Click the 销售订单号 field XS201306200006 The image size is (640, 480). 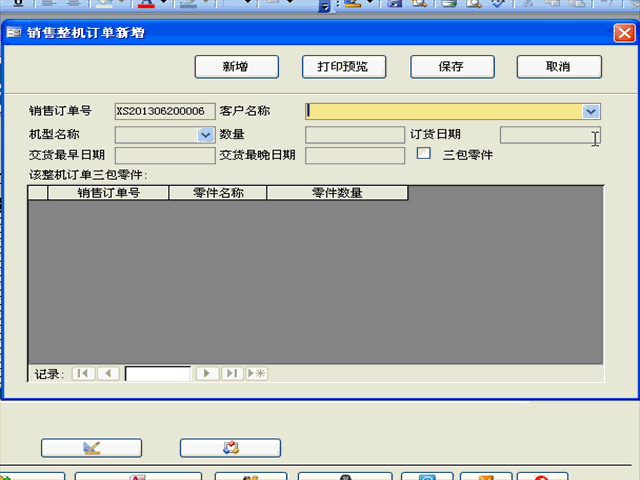point(165,111)
